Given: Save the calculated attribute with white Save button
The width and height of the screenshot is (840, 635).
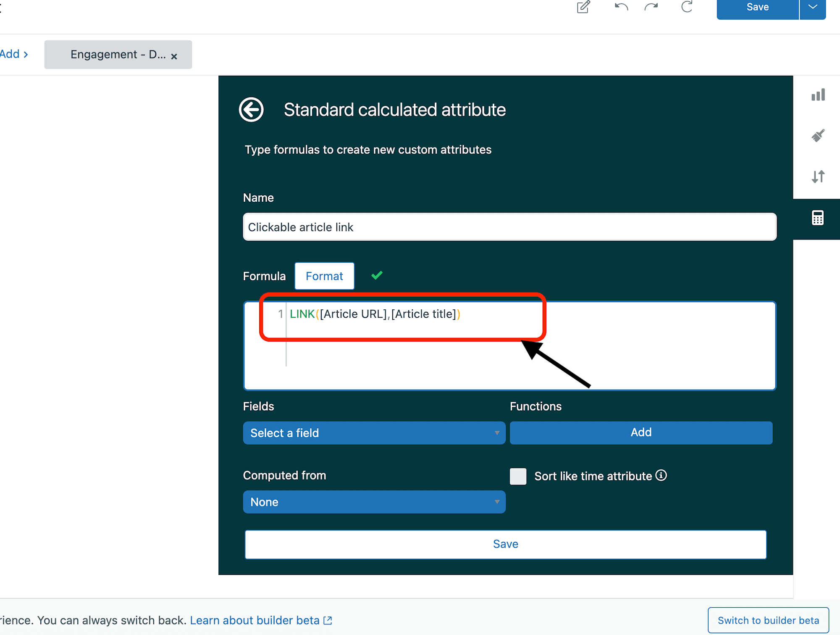Looking at the screenshot, I should click(x=506, y=544).
